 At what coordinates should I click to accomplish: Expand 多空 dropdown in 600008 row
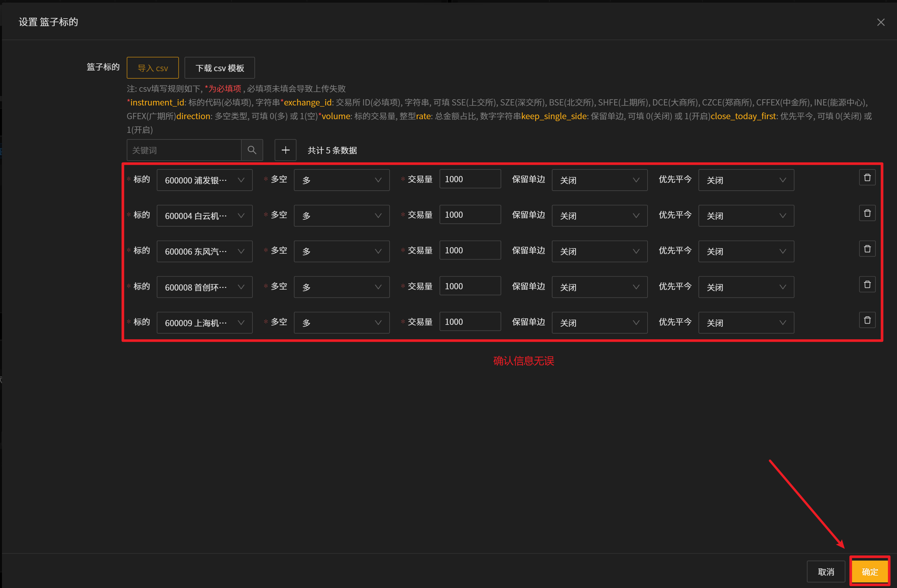tap(342, 287)
